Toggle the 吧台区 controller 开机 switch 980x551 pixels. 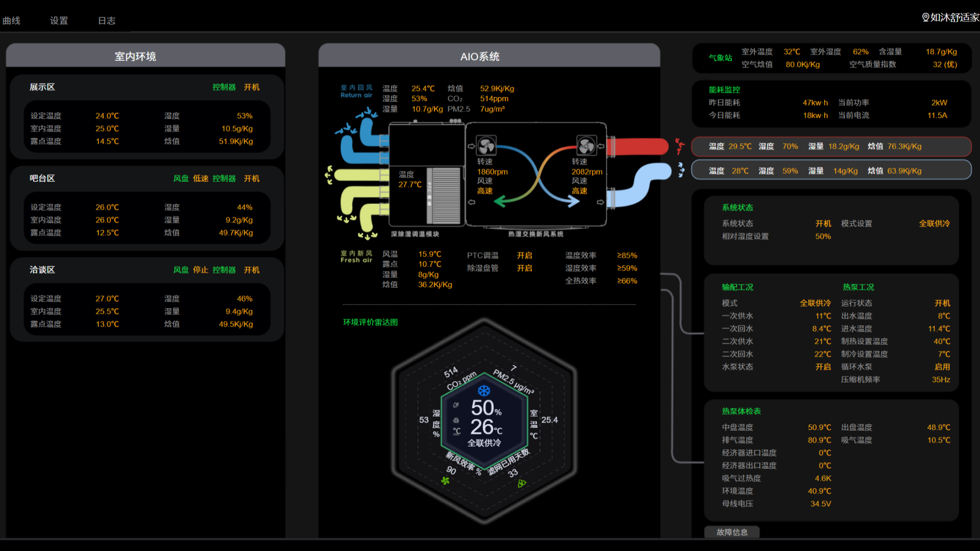[x=252, y=179]
